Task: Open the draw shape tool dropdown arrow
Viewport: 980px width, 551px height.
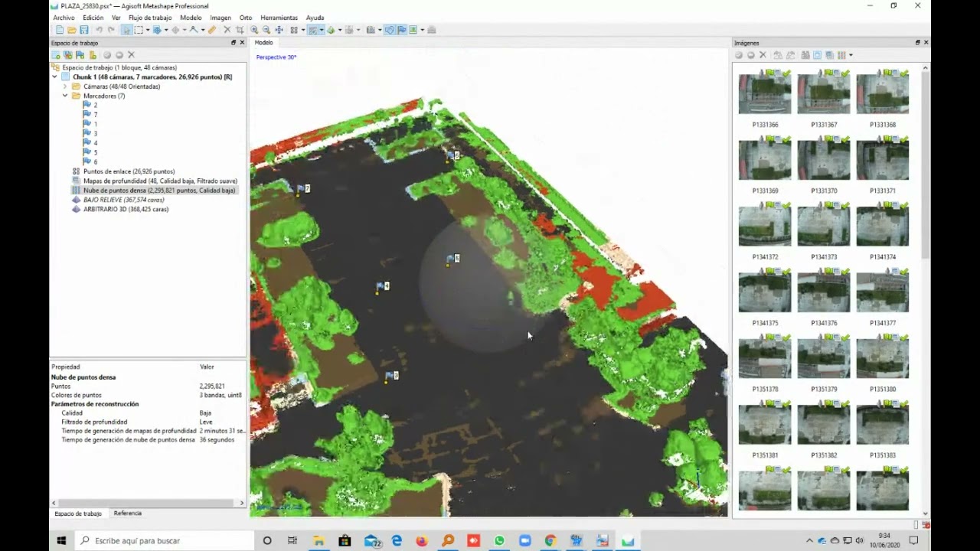Action: click(203, 30)
